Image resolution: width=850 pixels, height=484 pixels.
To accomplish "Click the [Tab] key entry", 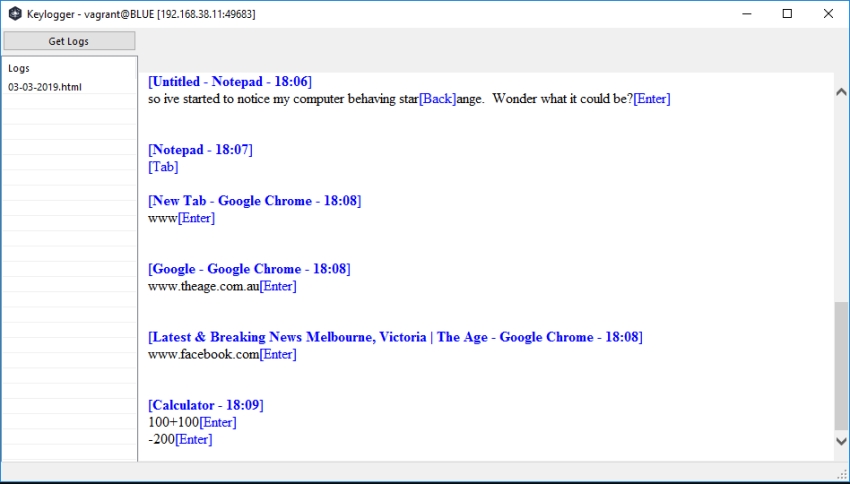I will click(163, 167).
